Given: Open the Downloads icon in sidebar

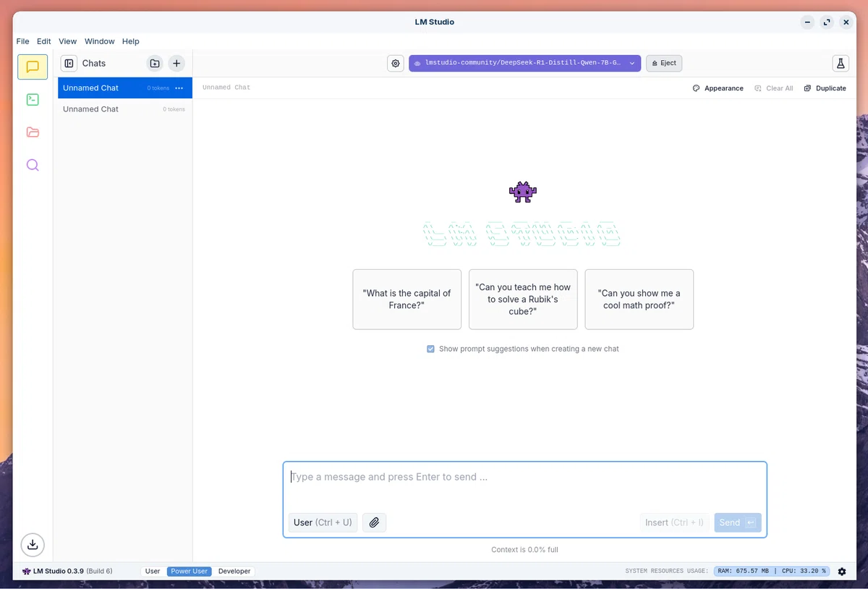Looking at the screenshot, I should 33,545.
